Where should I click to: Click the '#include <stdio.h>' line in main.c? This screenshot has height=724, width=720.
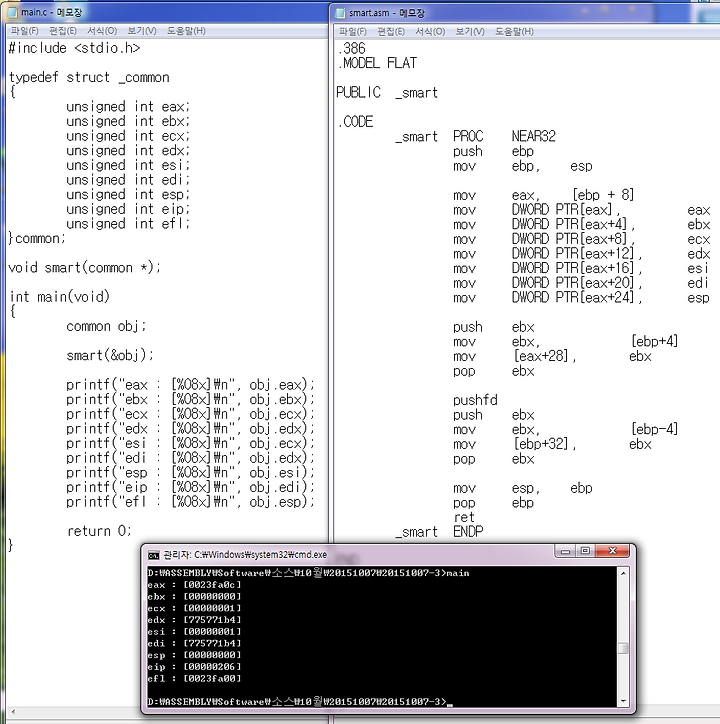tap(74, 48)
